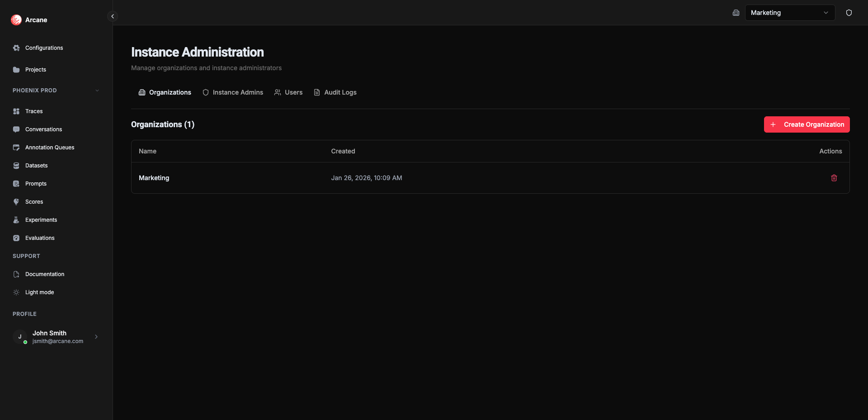868x420 pixels.
Task: Select the Traces icon in sidebar
Action: [x=16, y=111]
